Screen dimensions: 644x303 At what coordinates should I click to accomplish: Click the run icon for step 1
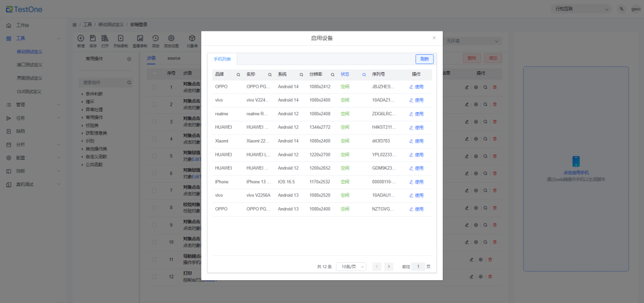click(x=476, y=87)
